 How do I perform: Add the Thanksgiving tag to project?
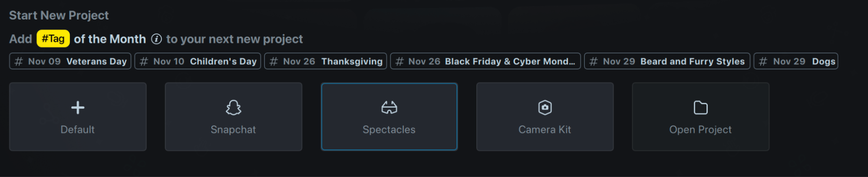coord(325,61)
